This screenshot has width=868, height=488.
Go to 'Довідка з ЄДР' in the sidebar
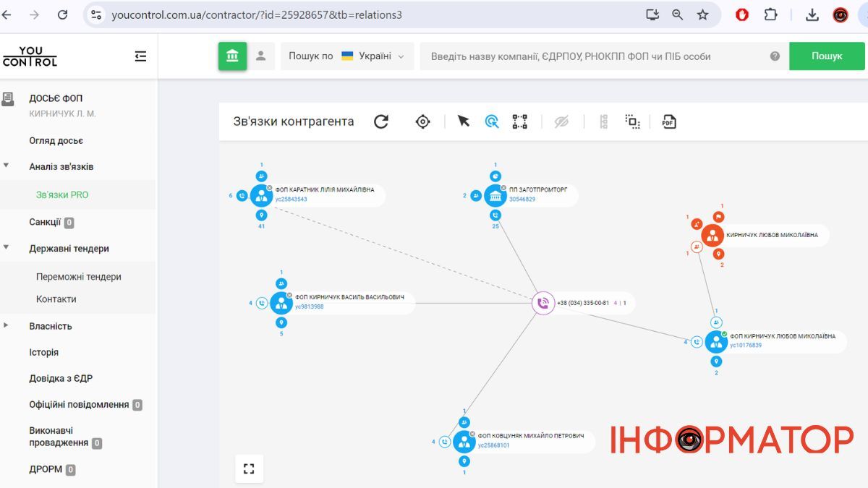pyautogui.click(x=61, y=378)
